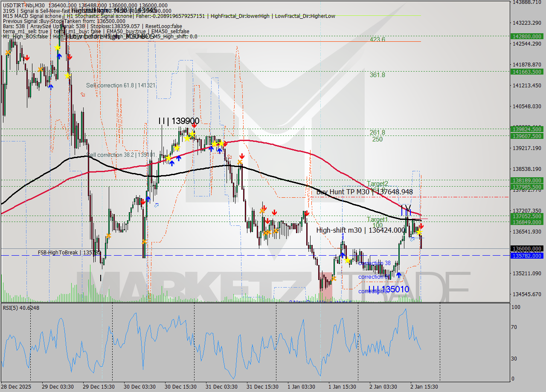Click the FSB-HighToBreak label

[x=58, y=252]
